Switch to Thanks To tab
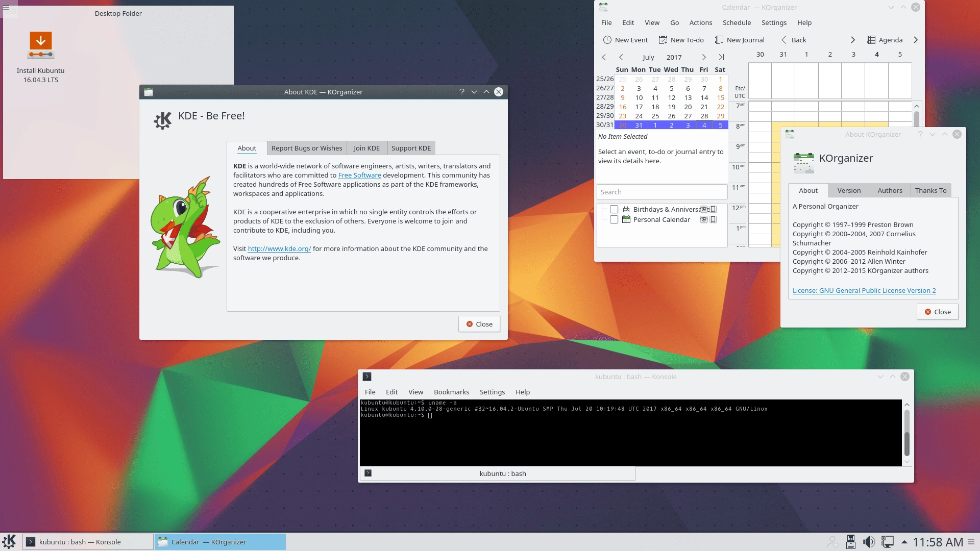This screenshot has width=980, height=551. pyautogui.click(x=930, y=190)
